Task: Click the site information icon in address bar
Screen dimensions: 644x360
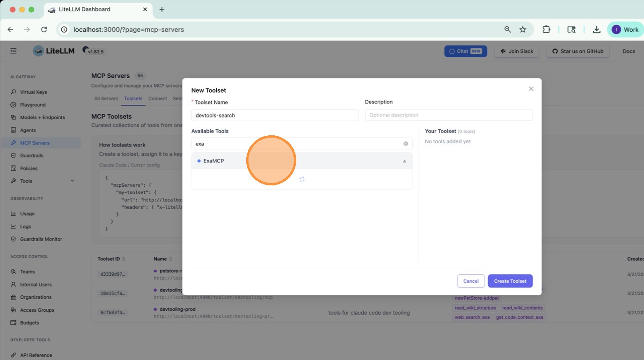Action: point(65,29)
